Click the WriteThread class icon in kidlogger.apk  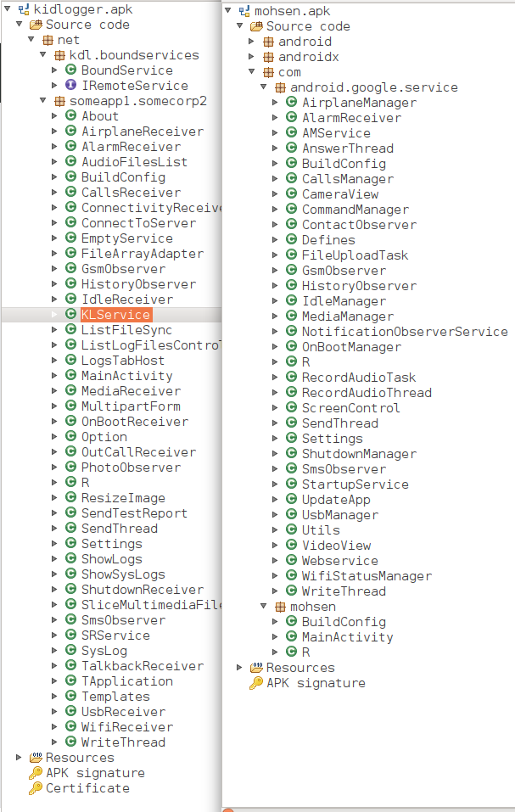click(x=71, y=742)
